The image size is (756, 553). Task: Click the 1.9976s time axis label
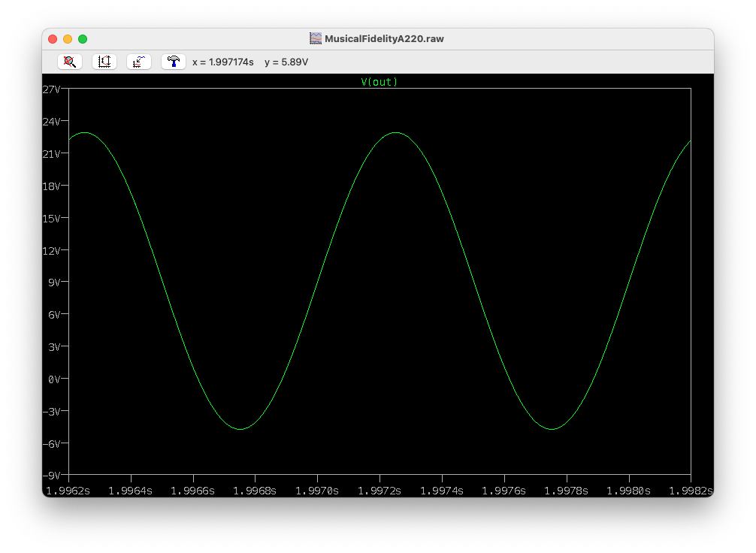pos(503,491)
